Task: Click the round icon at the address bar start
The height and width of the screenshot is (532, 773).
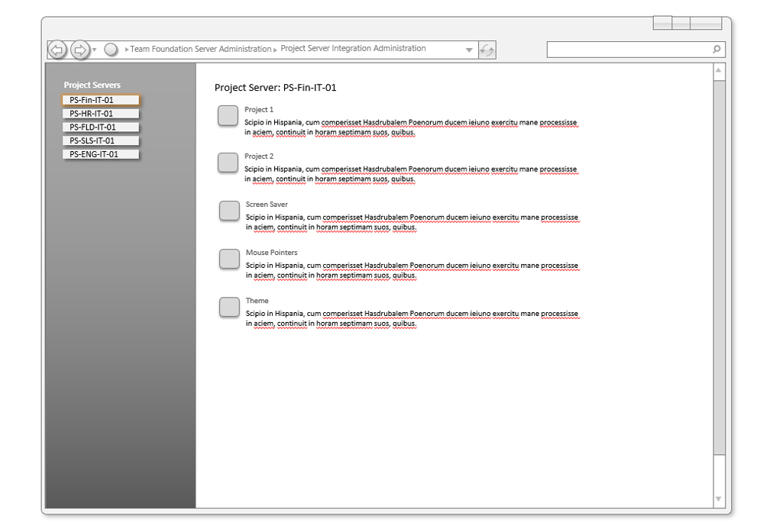Action: click(111, 50)
